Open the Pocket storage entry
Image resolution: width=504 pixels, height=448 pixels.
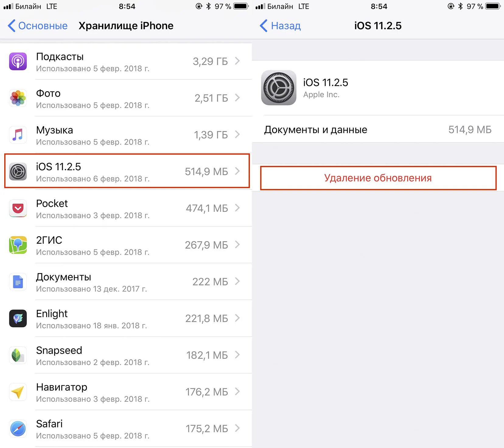point(126,208)
